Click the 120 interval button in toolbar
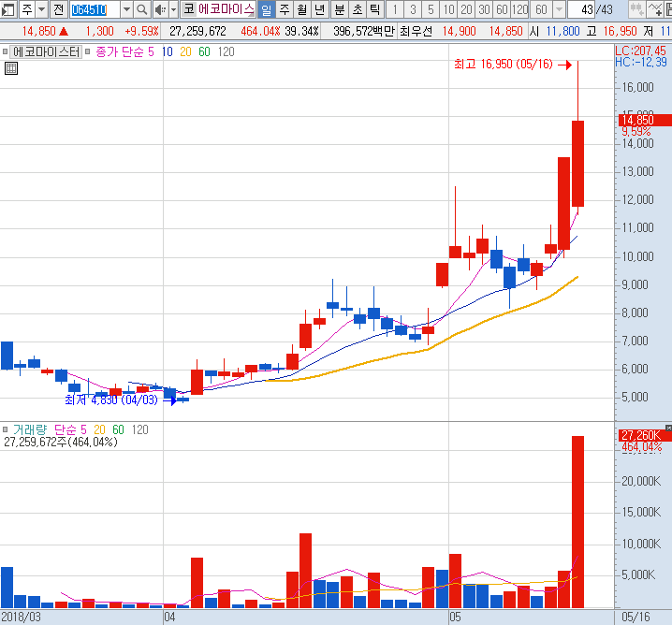The height and width of the screenshot is (625, 672). click(x=519, y=9)
